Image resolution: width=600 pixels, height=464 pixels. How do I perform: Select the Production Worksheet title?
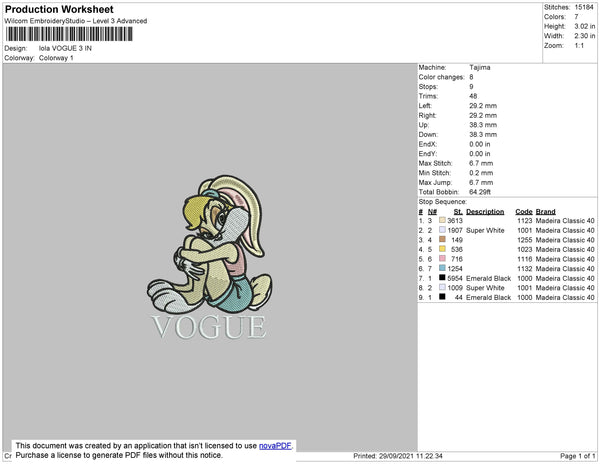[x=59, y=9]
